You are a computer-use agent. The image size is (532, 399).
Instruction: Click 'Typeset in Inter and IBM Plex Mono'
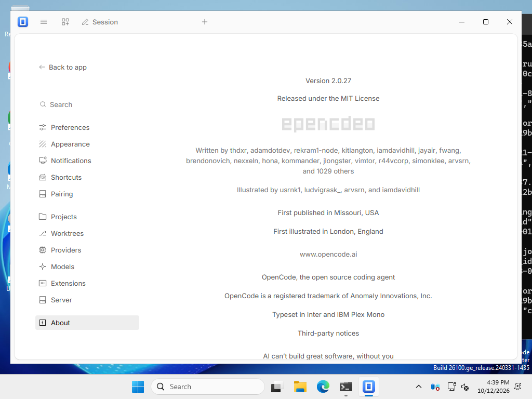click(328, 314)
